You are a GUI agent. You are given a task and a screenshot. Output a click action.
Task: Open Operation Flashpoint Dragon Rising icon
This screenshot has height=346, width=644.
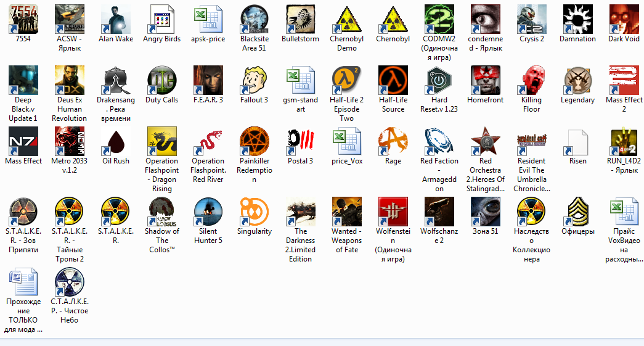[162, 141]
